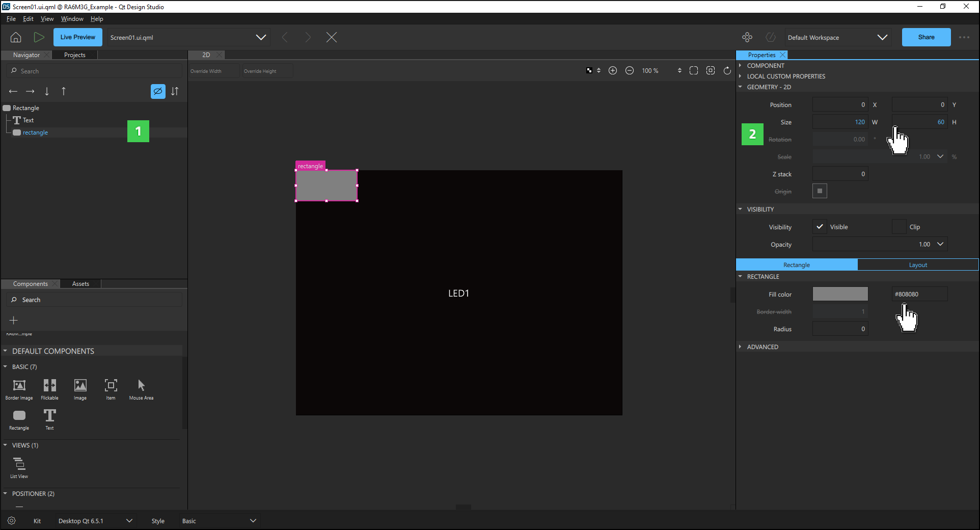Expand the ADVANCED section

(762, 347)
